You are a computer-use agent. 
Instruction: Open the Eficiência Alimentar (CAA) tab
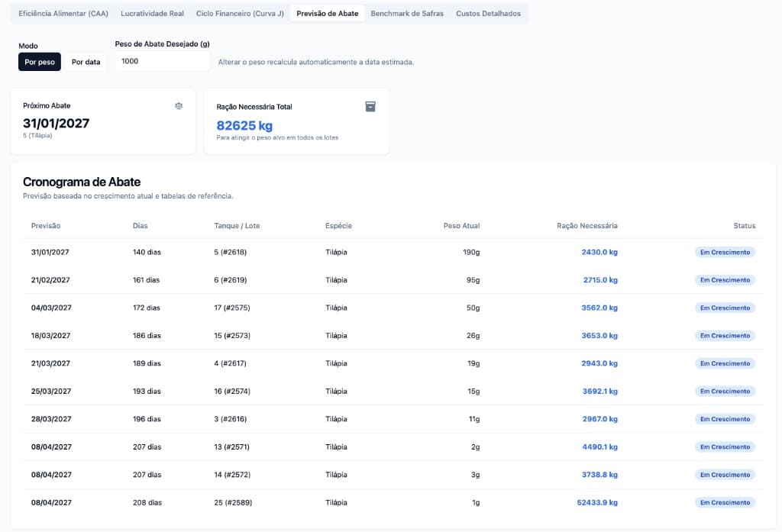(63, 14)
